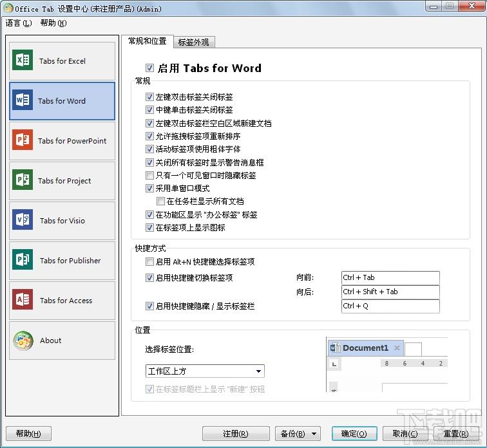
Task: Toggle 允许拖拽标签项重新排序 checkbox
Action: click(x=149, y=136)
